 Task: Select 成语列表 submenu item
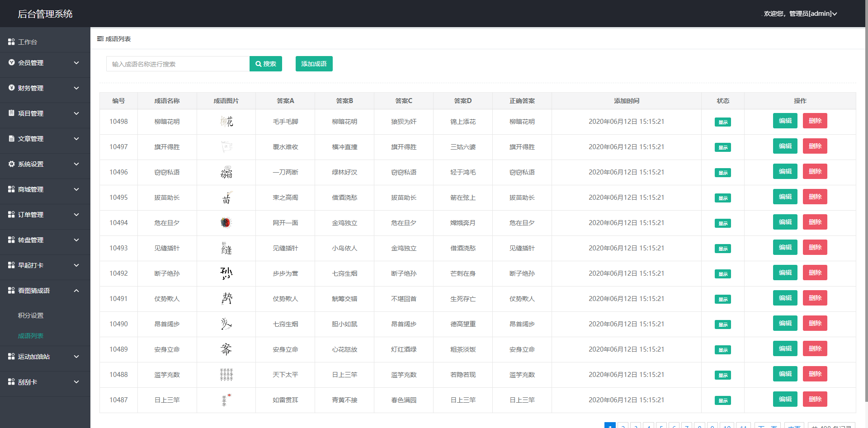[x=31, y=336]
